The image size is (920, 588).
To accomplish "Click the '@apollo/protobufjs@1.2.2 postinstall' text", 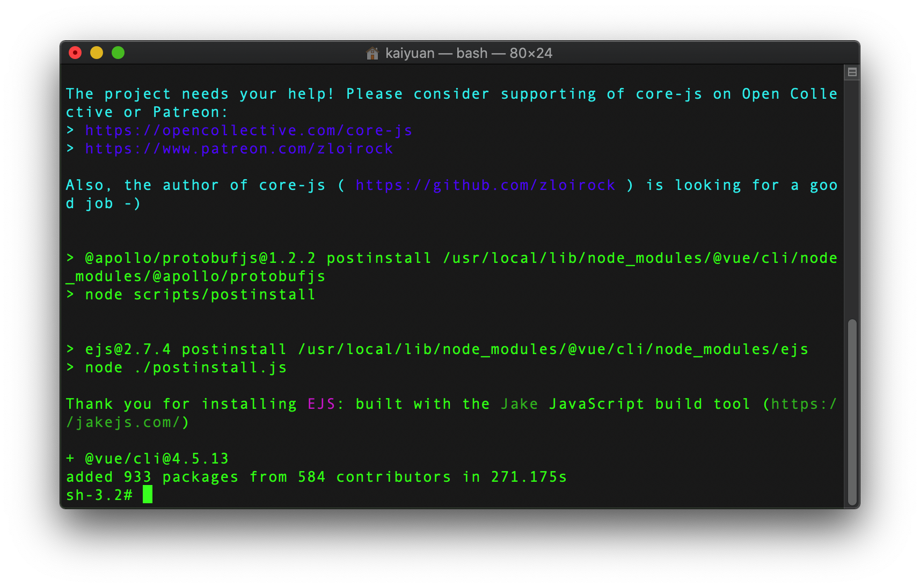I will click(258, 258).
